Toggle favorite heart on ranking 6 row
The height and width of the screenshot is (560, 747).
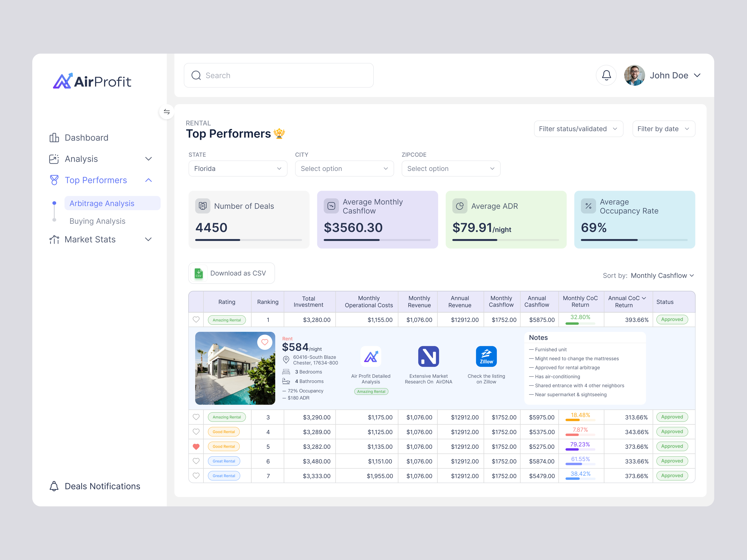pyautogui.click(x=196, y=461)
